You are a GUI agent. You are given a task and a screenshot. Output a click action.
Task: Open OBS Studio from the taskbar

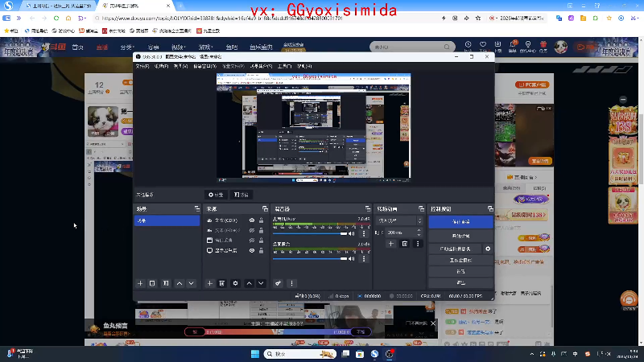coord(390,354)
